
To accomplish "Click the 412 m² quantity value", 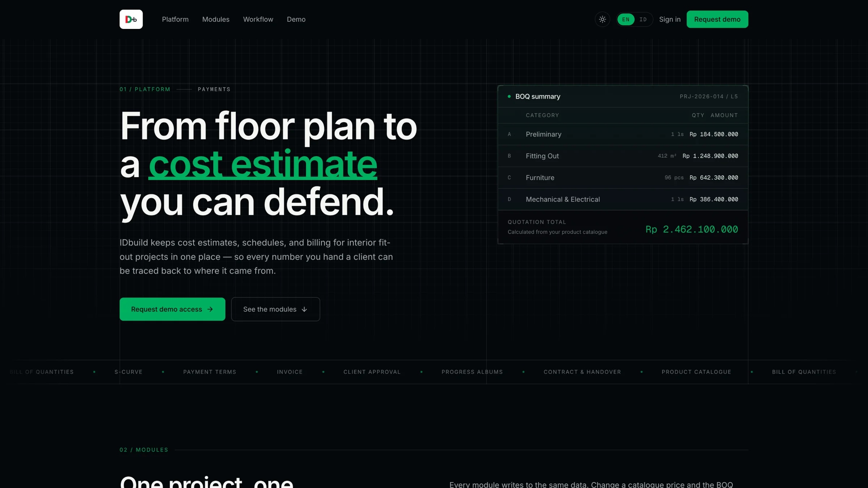I will 667,156.
